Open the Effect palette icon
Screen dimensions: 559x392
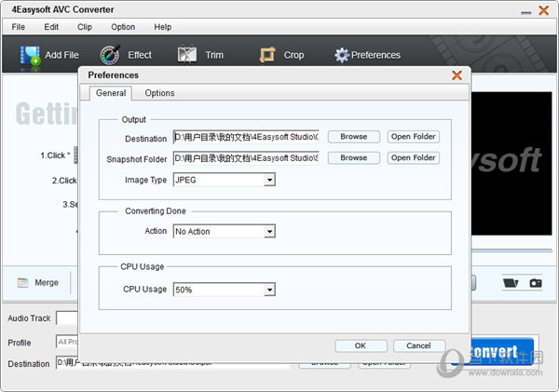coord(110,55)
